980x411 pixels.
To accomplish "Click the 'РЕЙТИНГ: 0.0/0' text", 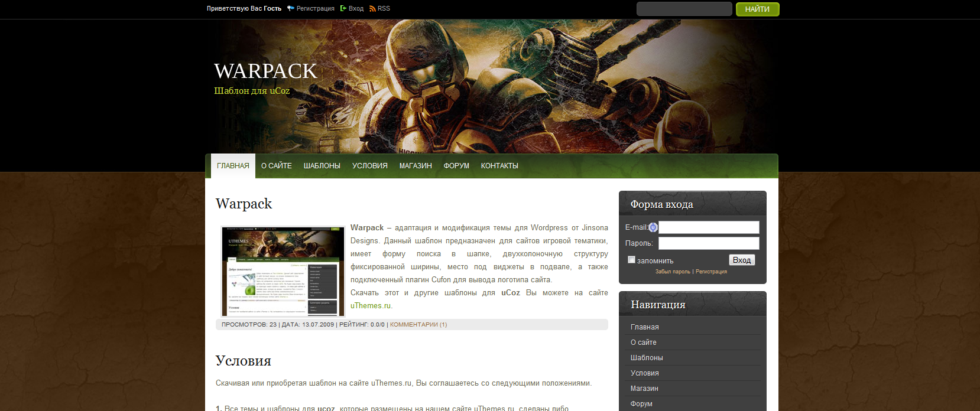I will click(x=362, y=325).
